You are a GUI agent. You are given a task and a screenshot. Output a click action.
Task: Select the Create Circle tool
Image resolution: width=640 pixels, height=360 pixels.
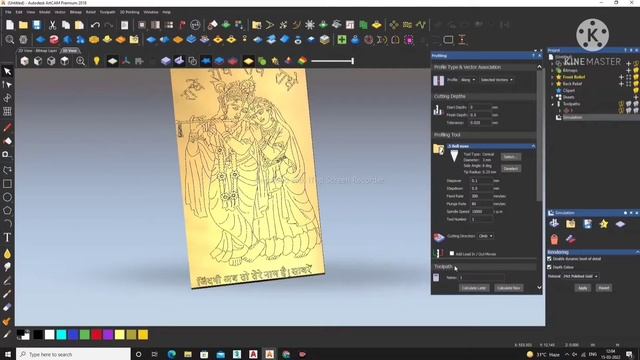click(7, 197)
